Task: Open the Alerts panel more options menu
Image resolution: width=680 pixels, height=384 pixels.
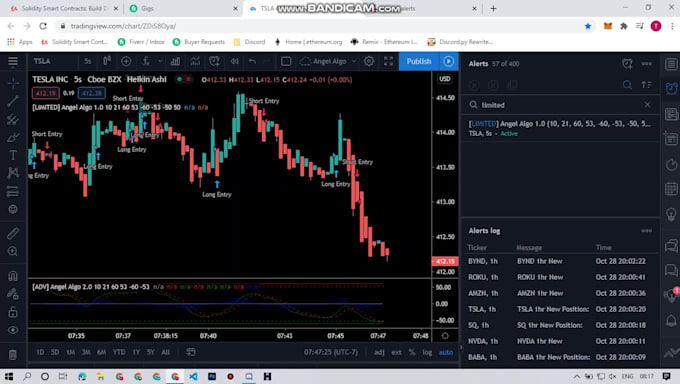Action: (x=647, y=64)
